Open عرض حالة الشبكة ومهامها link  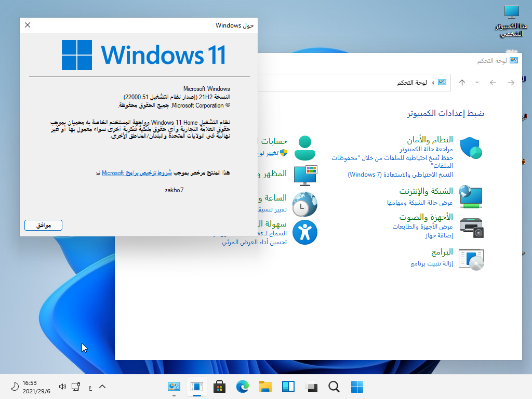click(420, 203)
